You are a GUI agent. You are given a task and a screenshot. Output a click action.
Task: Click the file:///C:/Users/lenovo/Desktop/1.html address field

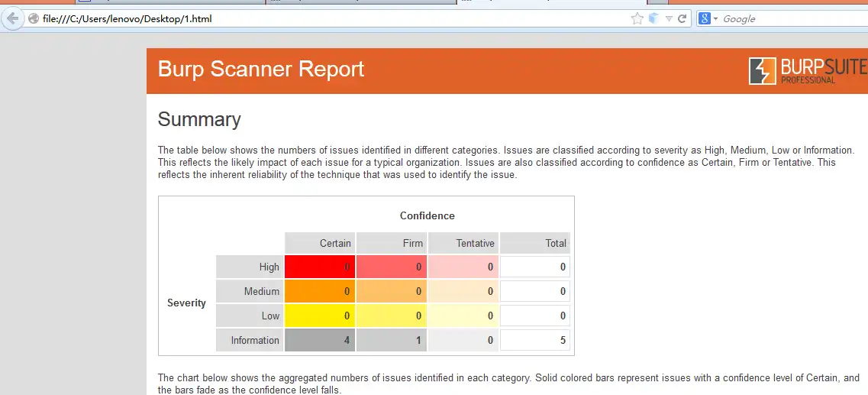pyautogui.click(x=332, y=19)
